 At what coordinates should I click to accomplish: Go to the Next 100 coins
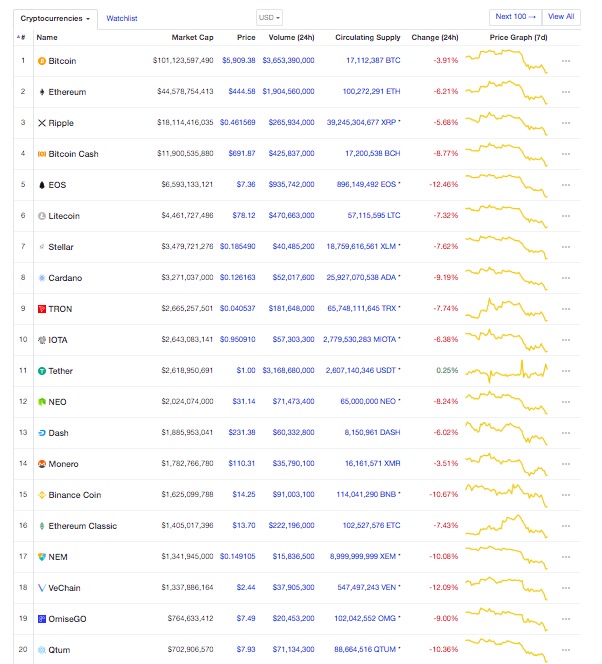pyautogui.click(x=516, y=17)
